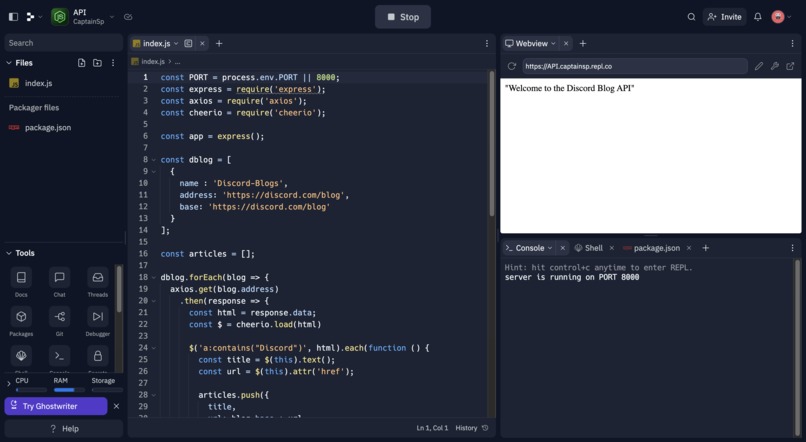
Task: Dismiss the Try Ghostwriter banner
Action: 116,406
